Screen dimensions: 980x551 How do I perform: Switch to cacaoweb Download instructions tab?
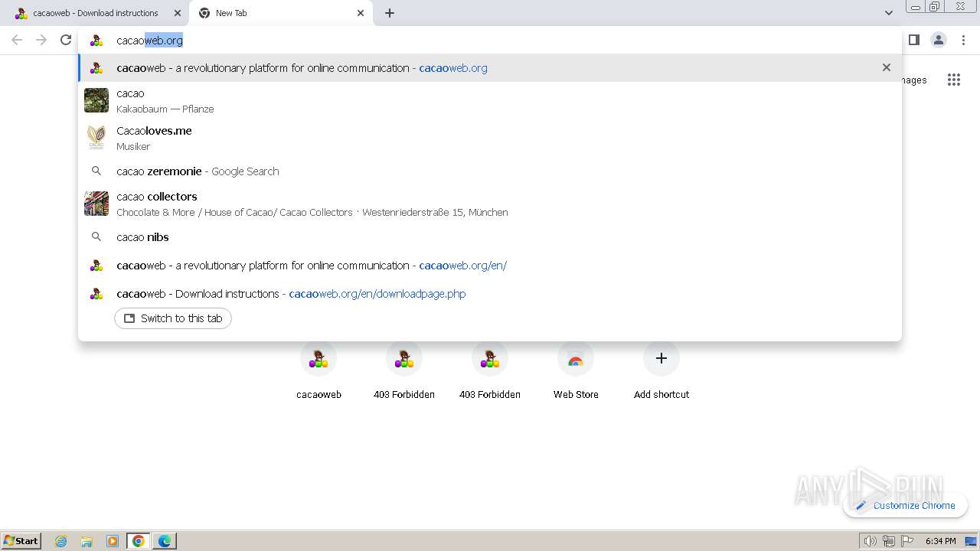coord(95,13)
